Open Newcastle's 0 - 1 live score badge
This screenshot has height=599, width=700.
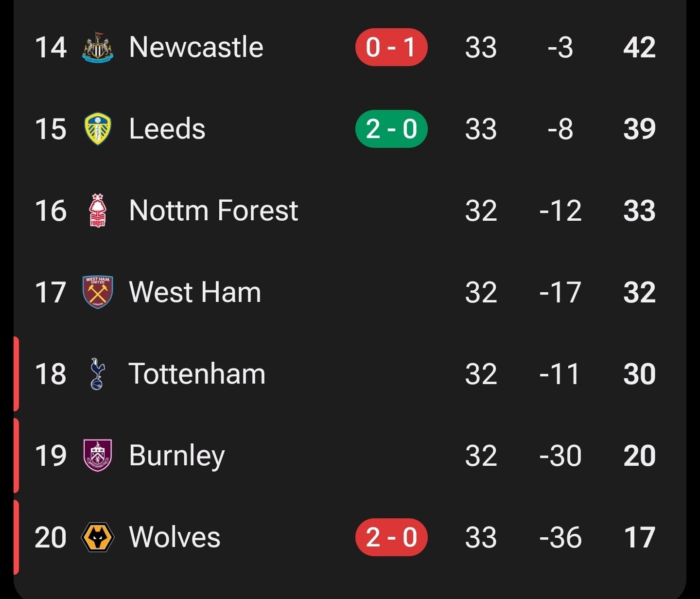391,48
